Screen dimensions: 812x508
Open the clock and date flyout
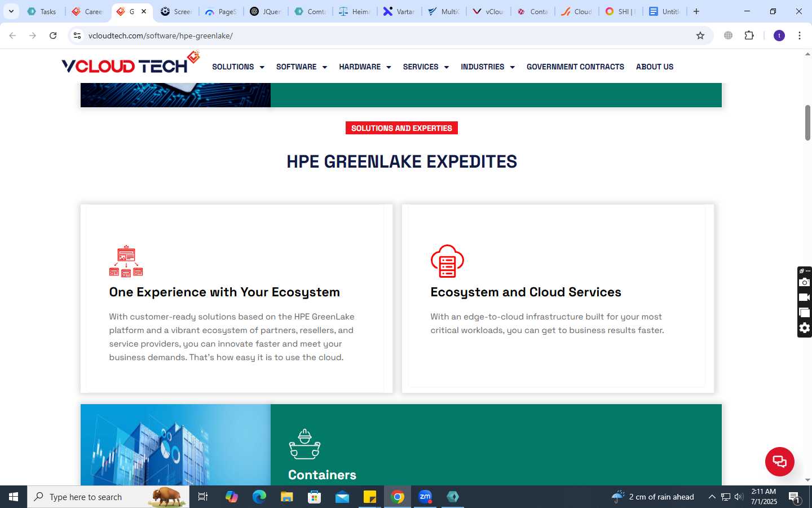point(764,497)
